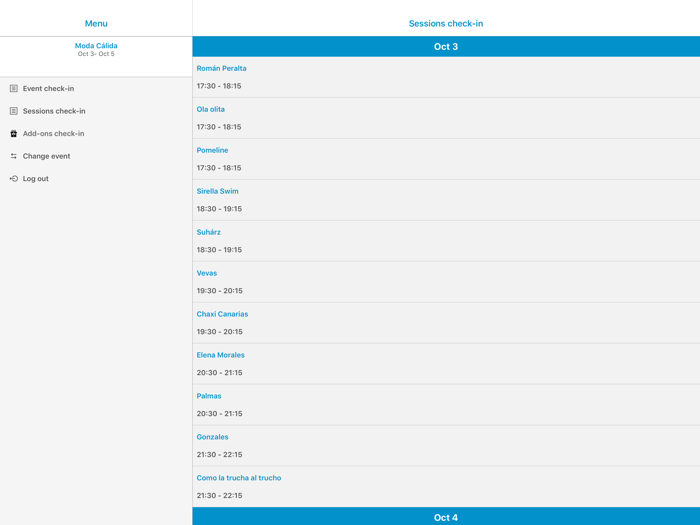Viewport: 700px width, 525px height.
Task: Click the 17:30 - 18:15 time under Ola olita
Action: click(x=219, y=127)
